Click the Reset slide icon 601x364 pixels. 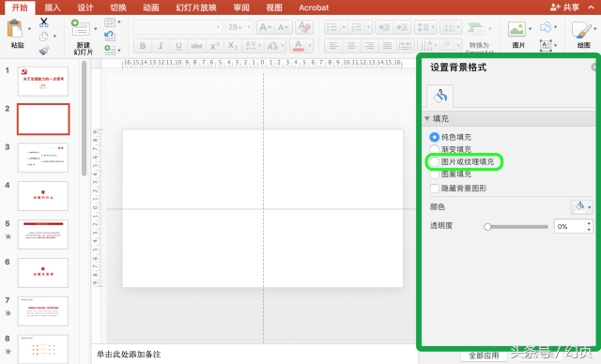coord(110,36)
